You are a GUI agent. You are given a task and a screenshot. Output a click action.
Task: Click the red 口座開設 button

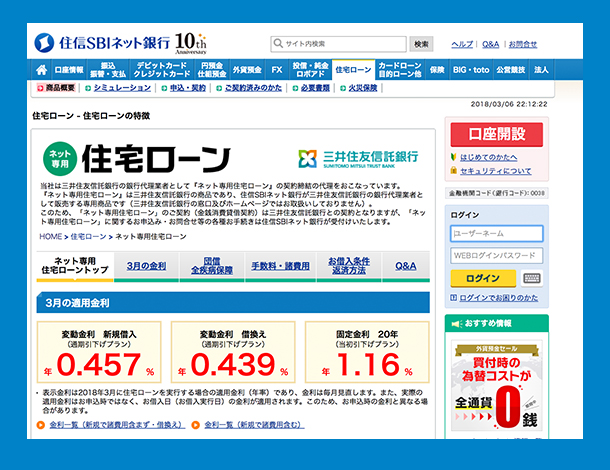[x=497, y=134]
